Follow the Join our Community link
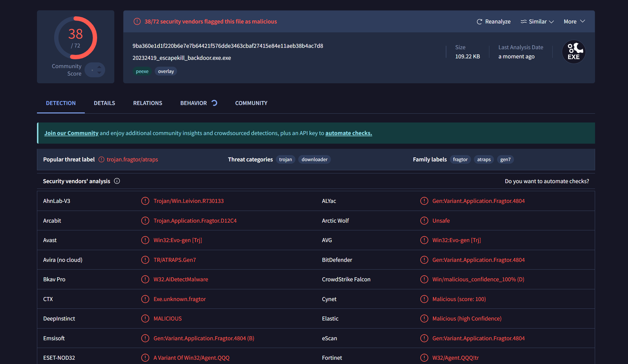Screen dimensions: 628x364 (x=71, y=133)
